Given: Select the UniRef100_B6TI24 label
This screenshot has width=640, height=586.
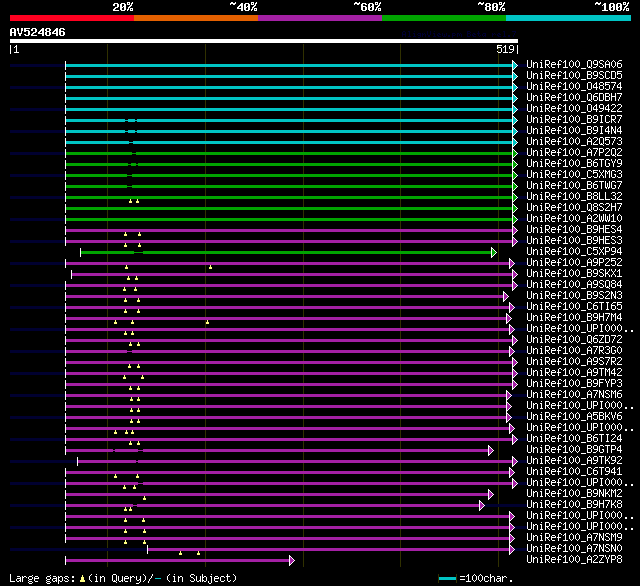Looking at the screenshot, I should 574,439.
